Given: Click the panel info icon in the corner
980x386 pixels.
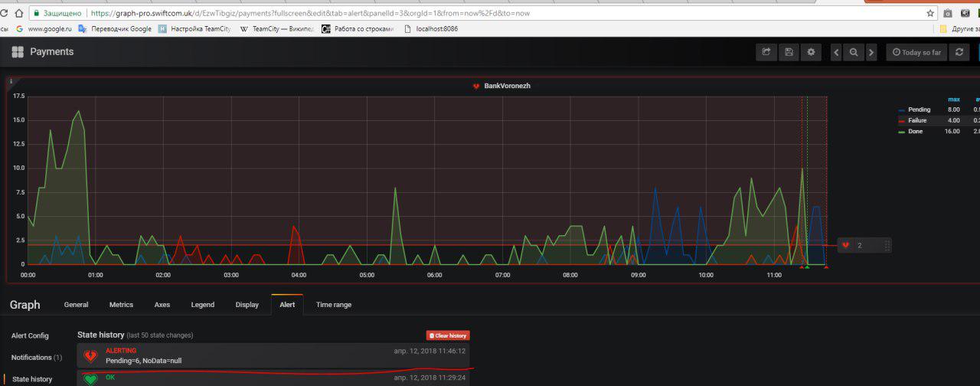Looking at the screenshot, I should pyautogui.click(x=11, y=81).
